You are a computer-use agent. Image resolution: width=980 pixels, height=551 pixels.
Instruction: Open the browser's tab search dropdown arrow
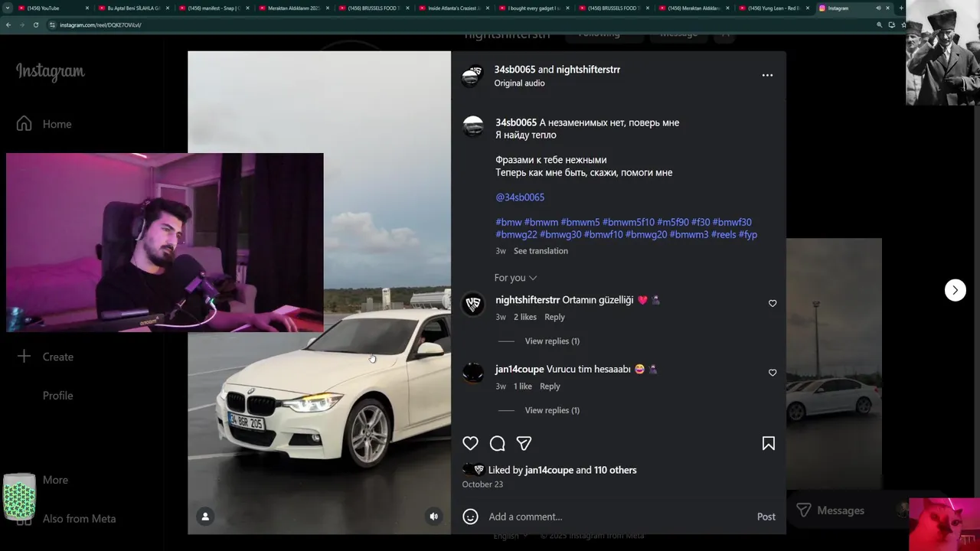[8, 8]
